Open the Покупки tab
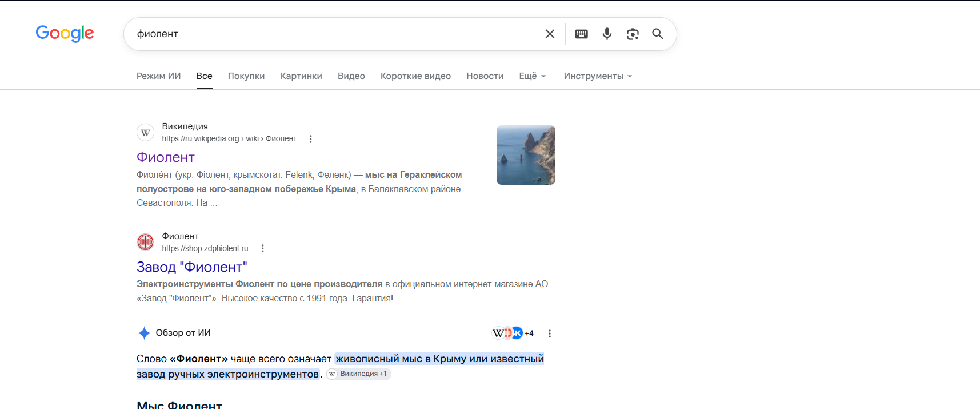 coord(246,76)
